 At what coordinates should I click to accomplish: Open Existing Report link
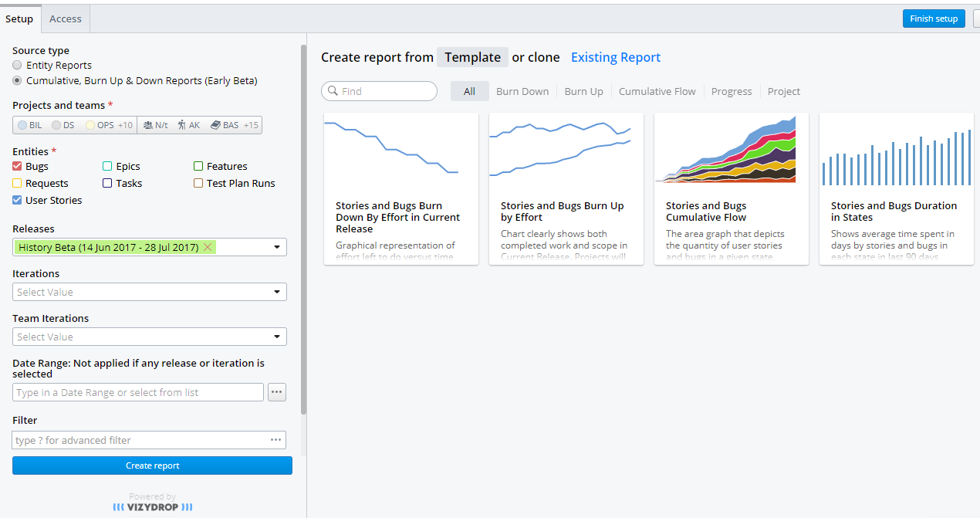[615, 57]
